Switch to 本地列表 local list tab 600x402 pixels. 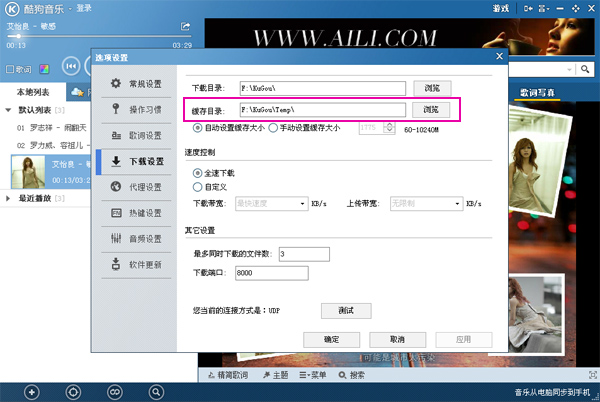point(33,92)
